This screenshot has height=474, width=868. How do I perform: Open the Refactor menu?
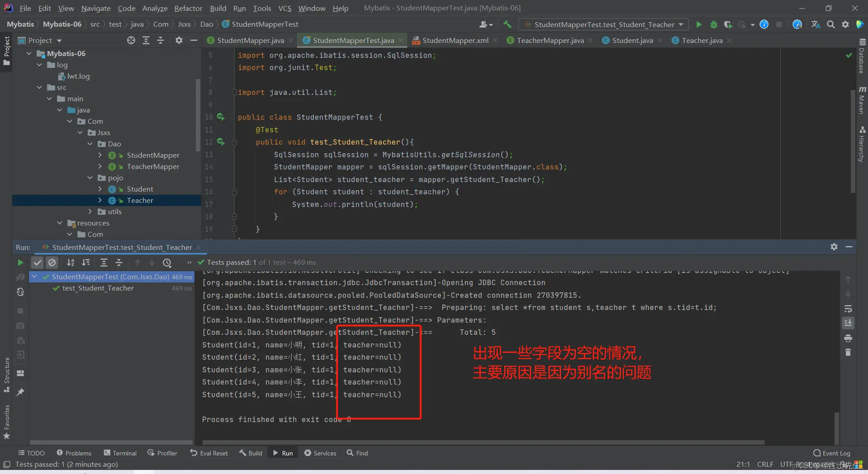pos(188,8)
